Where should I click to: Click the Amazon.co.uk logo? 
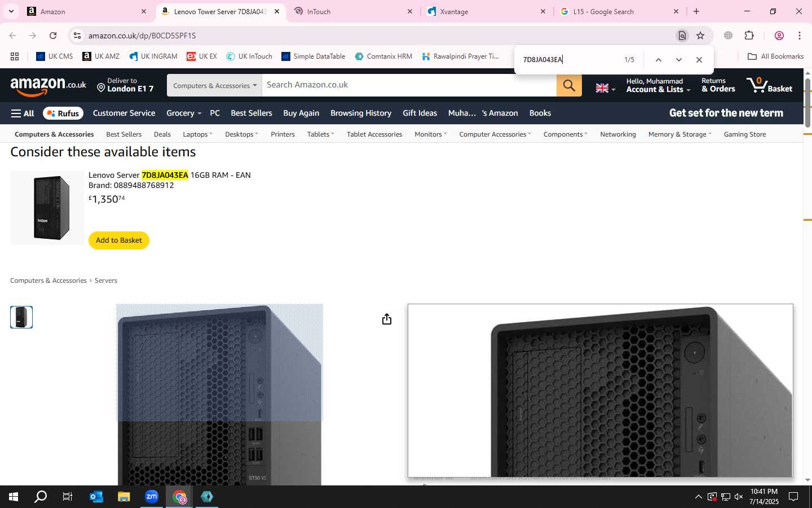click(x=48, y=85)
